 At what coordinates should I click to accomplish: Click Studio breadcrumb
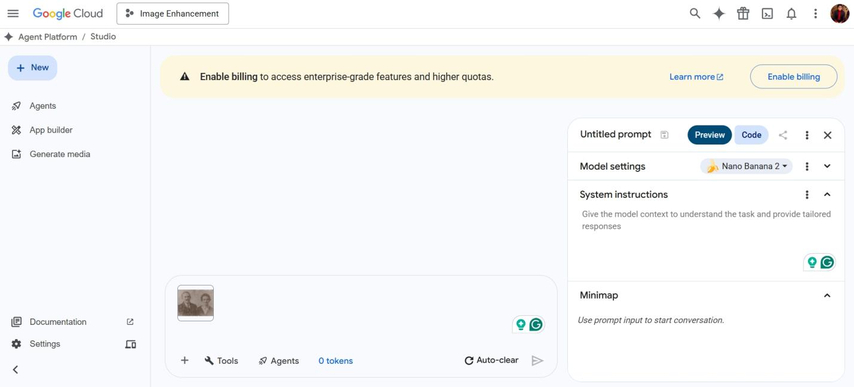103,37
